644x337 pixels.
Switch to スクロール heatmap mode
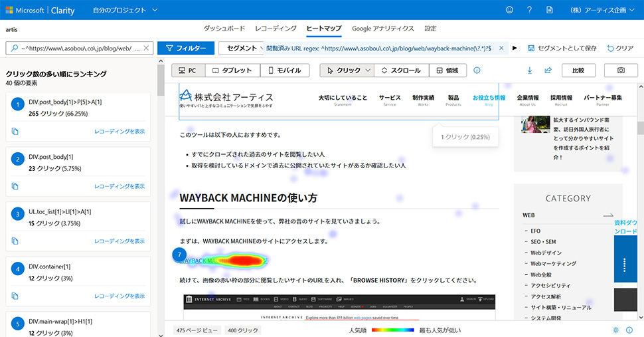pos(402,70)
